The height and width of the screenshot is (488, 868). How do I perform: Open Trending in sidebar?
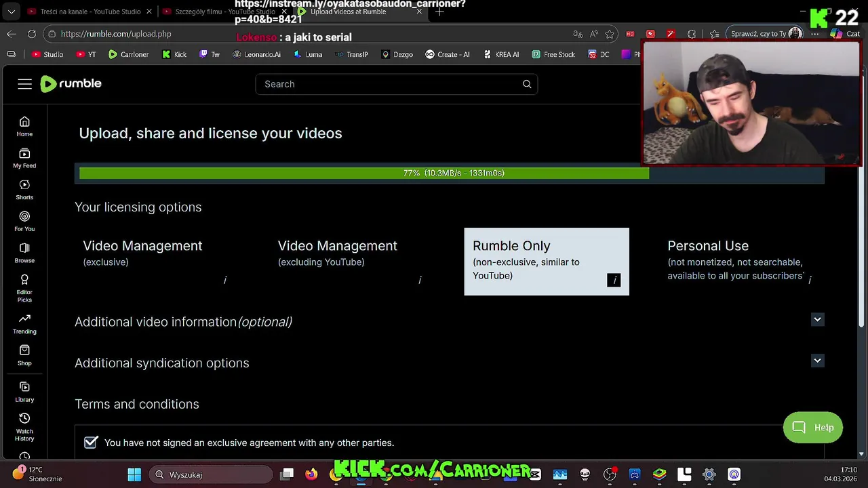pos(24,324)
